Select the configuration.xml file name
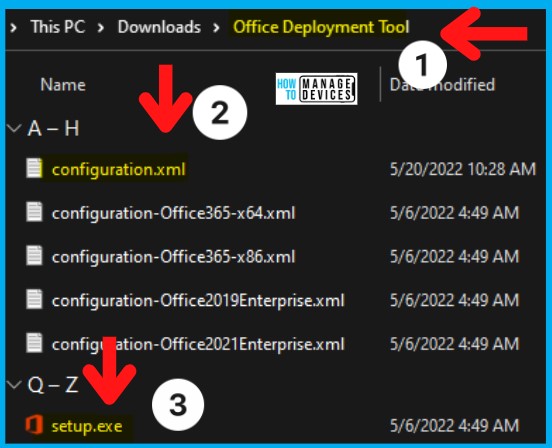552x448 pixels. pyautogui.click(x=118, y=170)
